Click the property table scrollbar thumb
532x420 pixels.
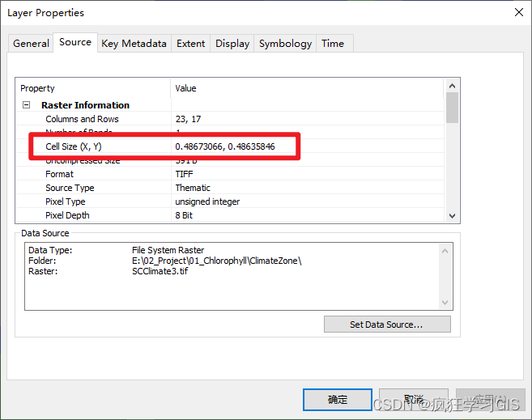coord(452,108)
